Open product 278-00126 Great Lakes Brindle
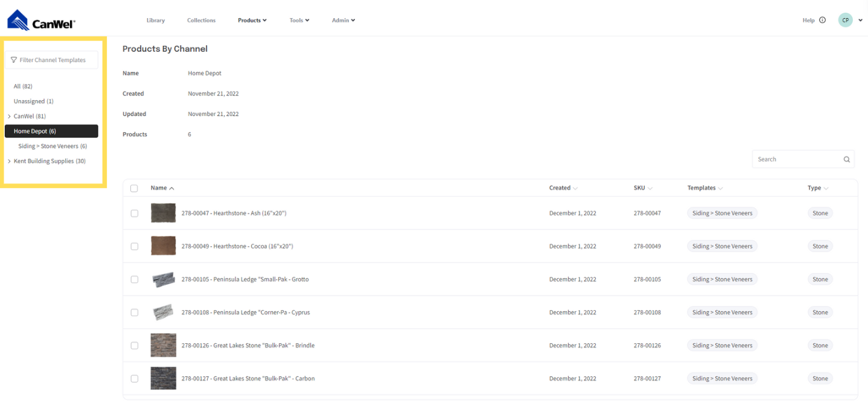 pos(248,346)
